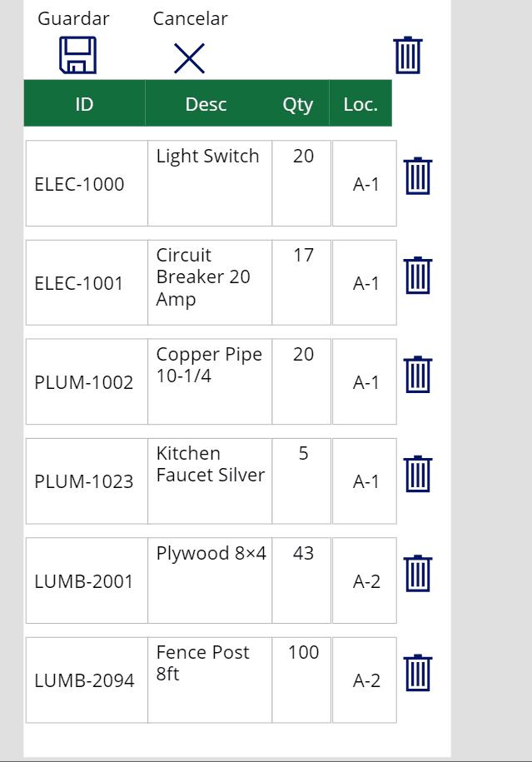The width and height of the screenshot is (532, 762).
Task: Click the Plywood 8×4 location field A-2
Action: pos(365,580)
